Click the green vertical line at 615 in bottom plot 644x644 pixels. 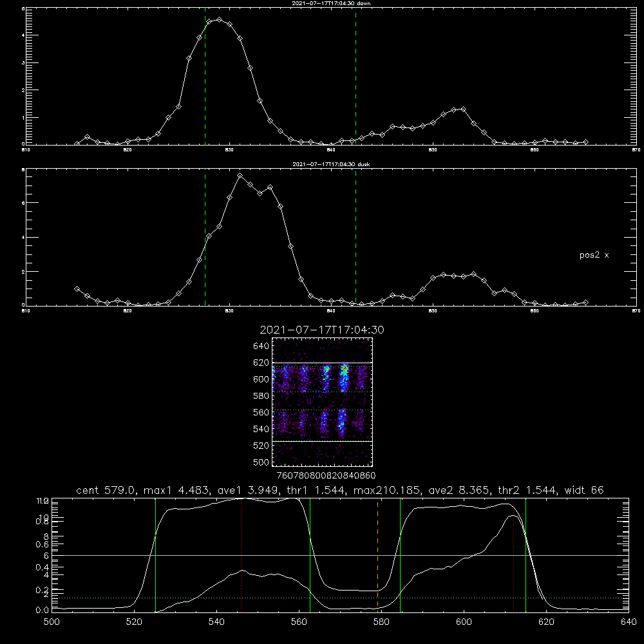[526, 554]
